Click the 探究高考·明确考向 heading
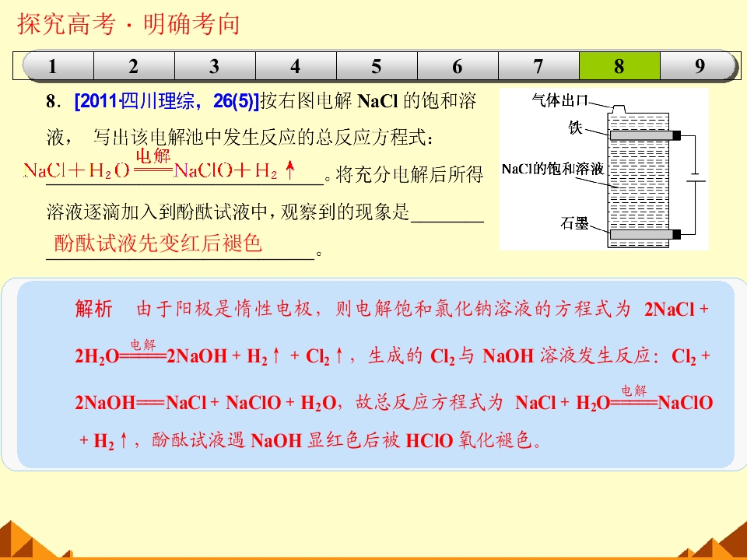Screen dimensions: 747x560 [128, 24]
